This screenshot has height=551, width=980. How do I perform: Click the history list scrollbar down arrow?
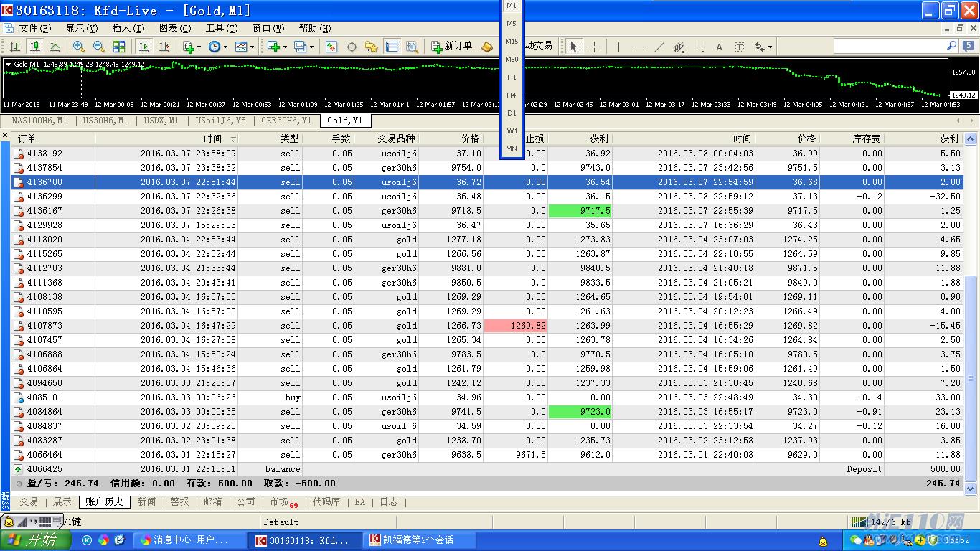(x=971, y=489)
